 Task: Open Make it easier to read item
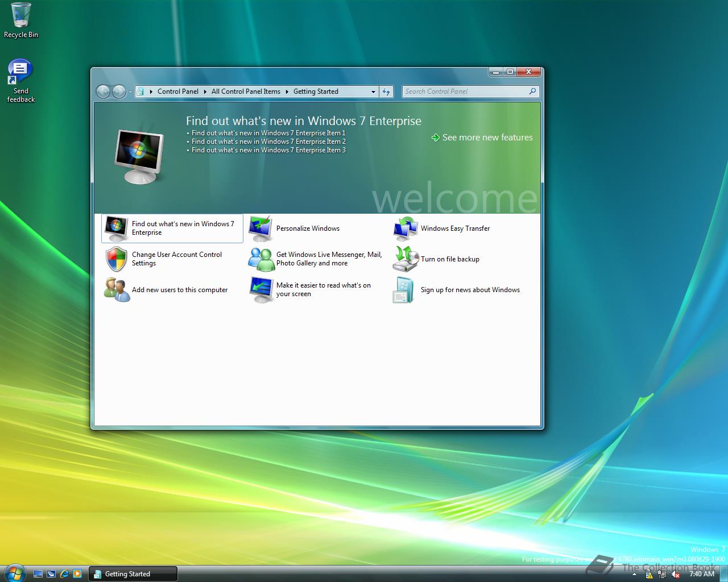(316, 290)
